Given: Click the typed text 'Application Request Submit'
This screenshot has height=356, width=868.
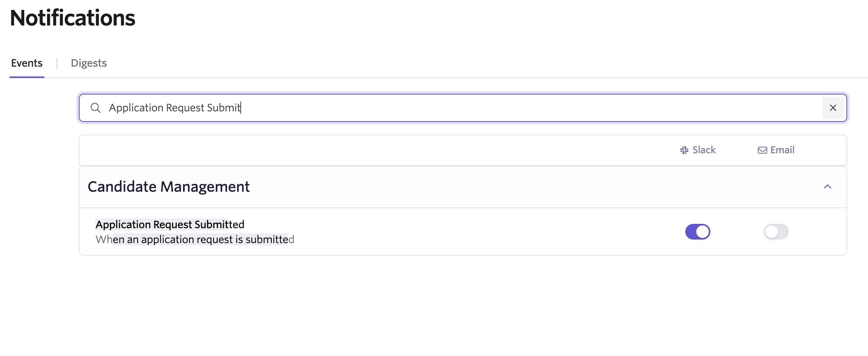Looking at the screenshot, I should pos(174,108).
